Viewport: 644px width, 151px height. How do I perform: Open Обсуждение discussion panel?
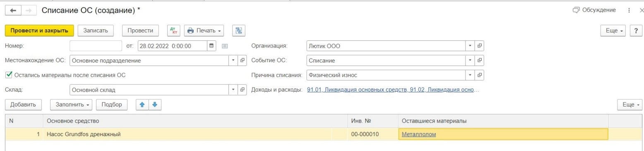click(594, 10)
